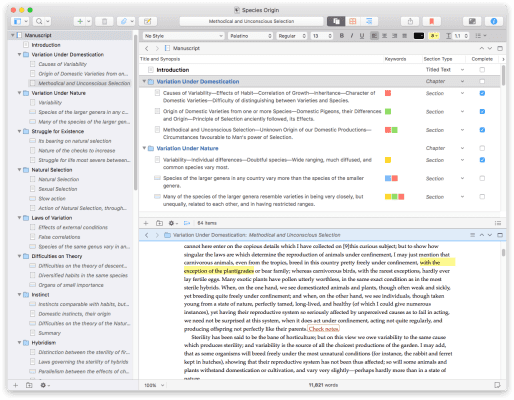Image resolution: width=514 pixels, height=400 pixels.
Task: Click the red Bookmark toolbar icon
Action: coord(432,21)
